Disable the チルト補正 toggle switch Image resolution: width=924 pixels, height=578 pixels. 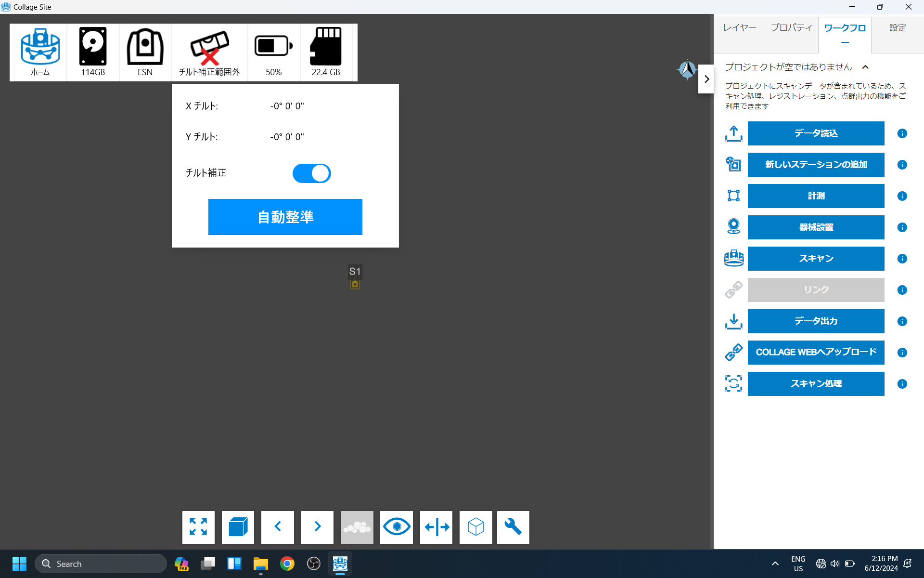point(311,173)
